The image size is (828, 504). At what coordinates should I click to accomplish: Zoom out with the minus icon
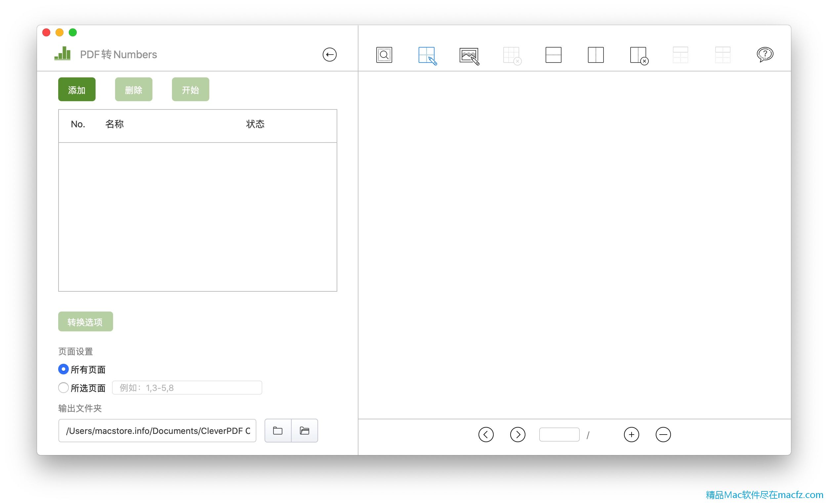663,435
